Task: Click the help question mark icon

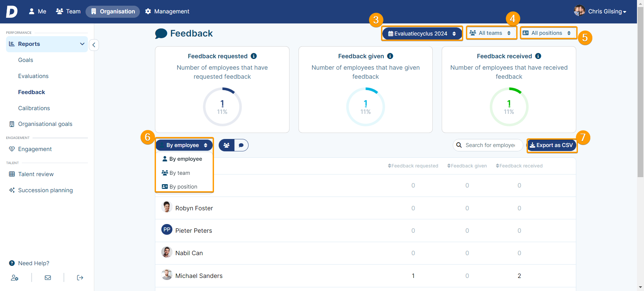Action: click(12, 263)
